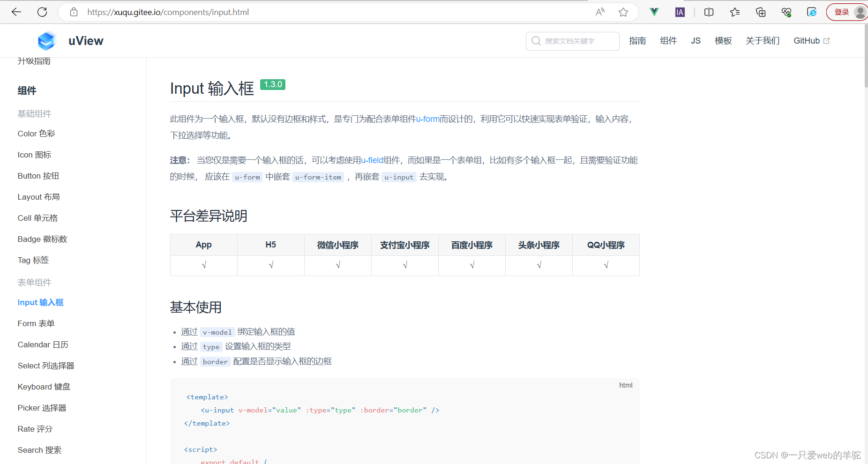Open the Vue Devtools extension icon
This screenshot has width=868, height=464.
[654, 12]
